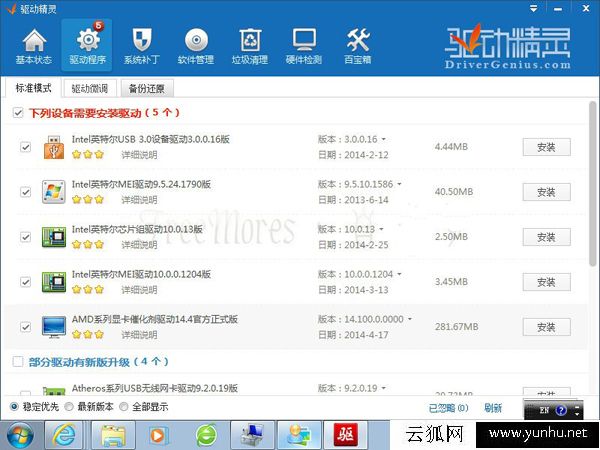
Task: Click the Atheros USB无线网卡驱动 row title
Action: point(155,388)
